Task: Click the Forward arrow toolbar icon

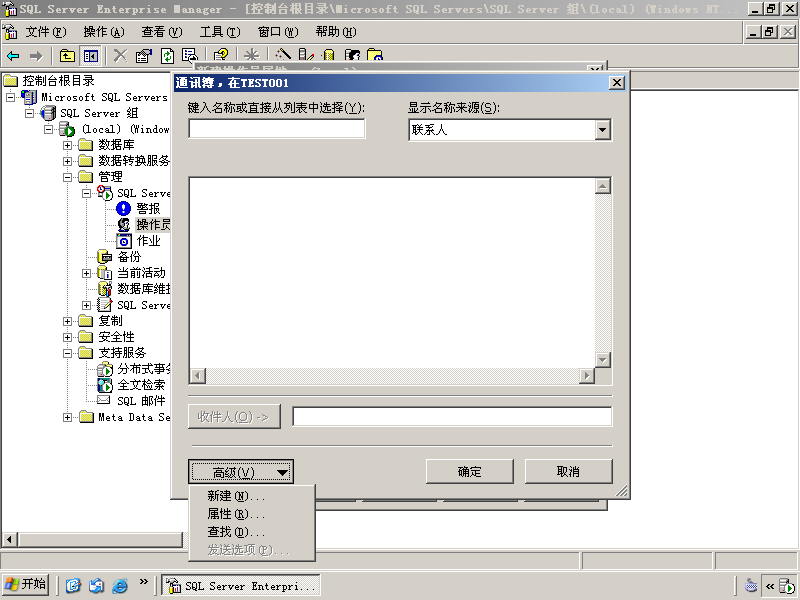Action: tap(36, 56)
